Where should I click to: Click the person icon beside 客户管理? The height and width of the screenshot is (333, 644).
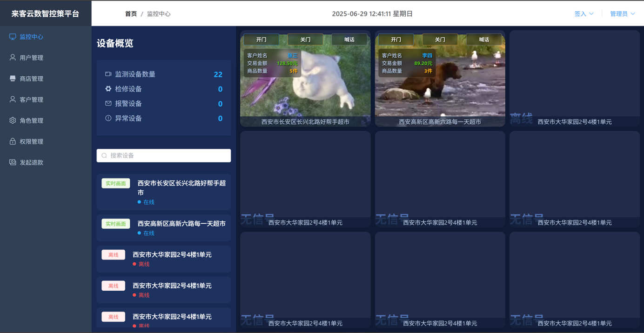tap(13, 100)
